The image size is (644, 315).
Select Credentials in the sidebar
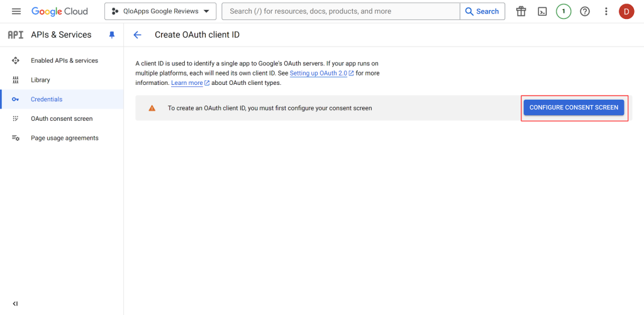coord(47,99)
